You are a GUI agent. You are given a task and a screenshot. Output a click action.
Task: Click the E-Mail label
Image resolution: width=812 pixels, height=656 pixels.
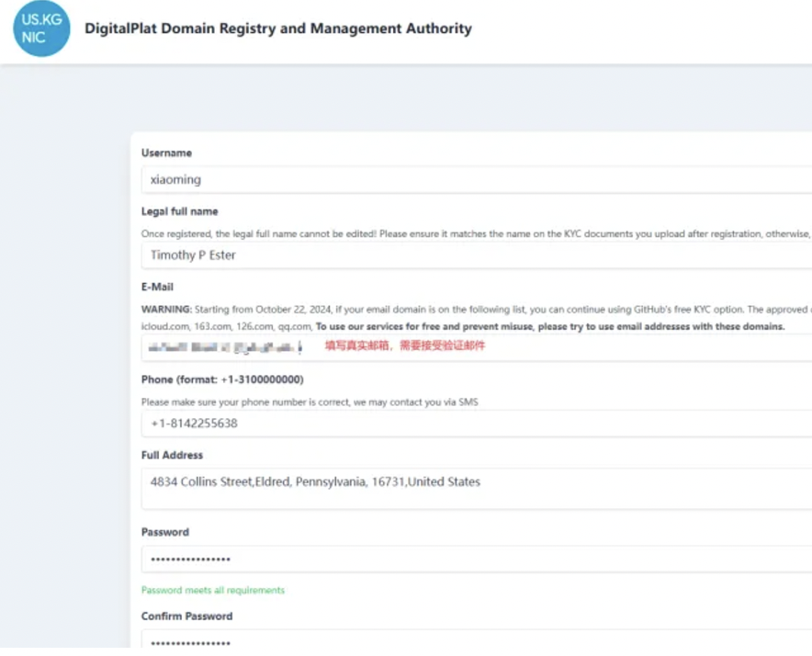(157, 287)
